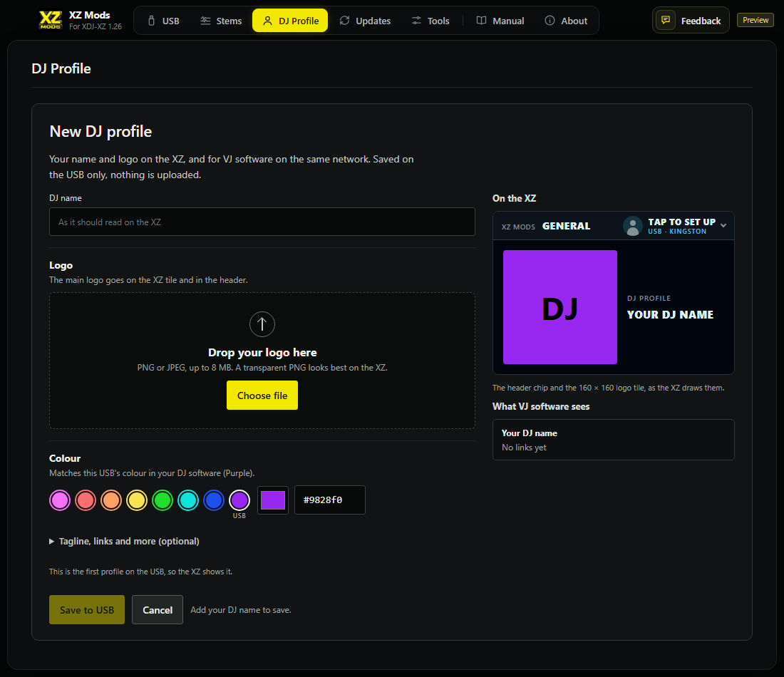Pick the yellow colour swatch

[137, 500]
